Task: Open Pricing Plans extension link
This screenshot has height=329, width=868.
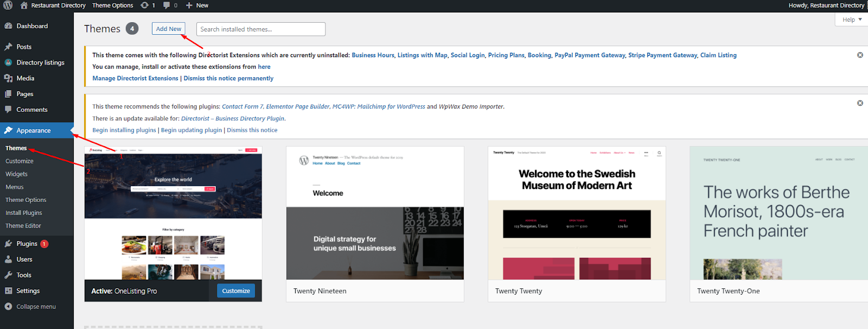Action: point(506,55)
